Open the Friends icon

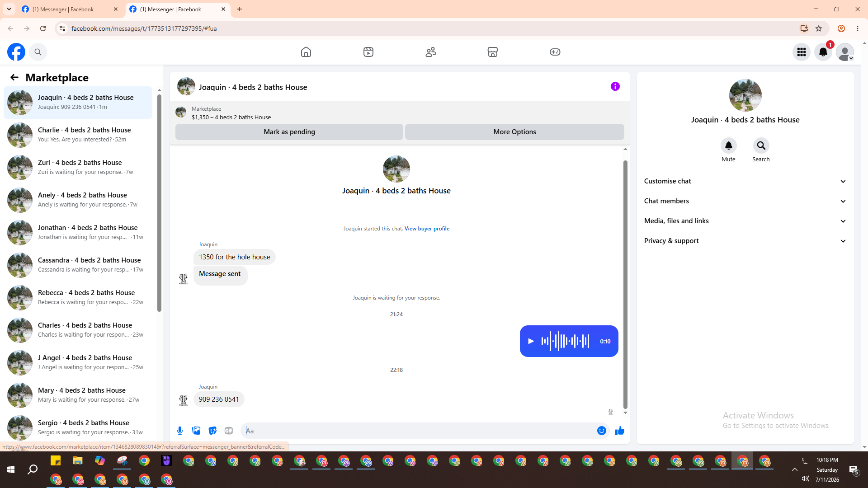click(431, 52)
